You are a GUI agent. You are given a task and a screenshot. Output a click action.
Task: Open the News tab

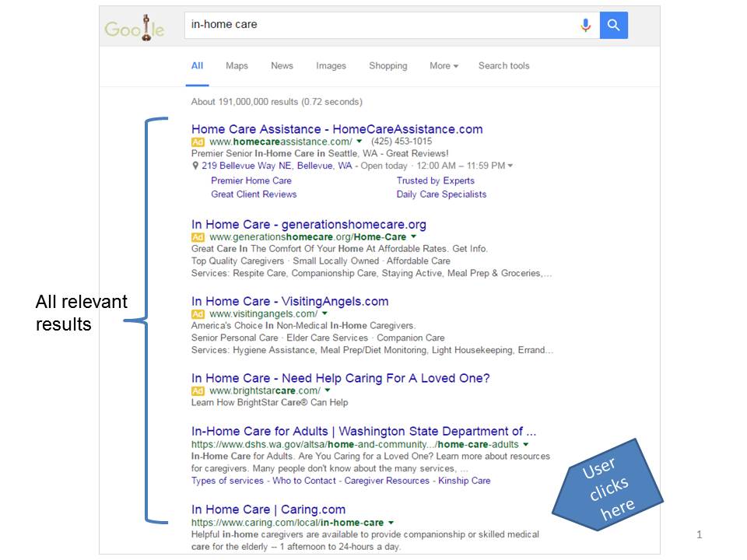click(x=282, y=66)
